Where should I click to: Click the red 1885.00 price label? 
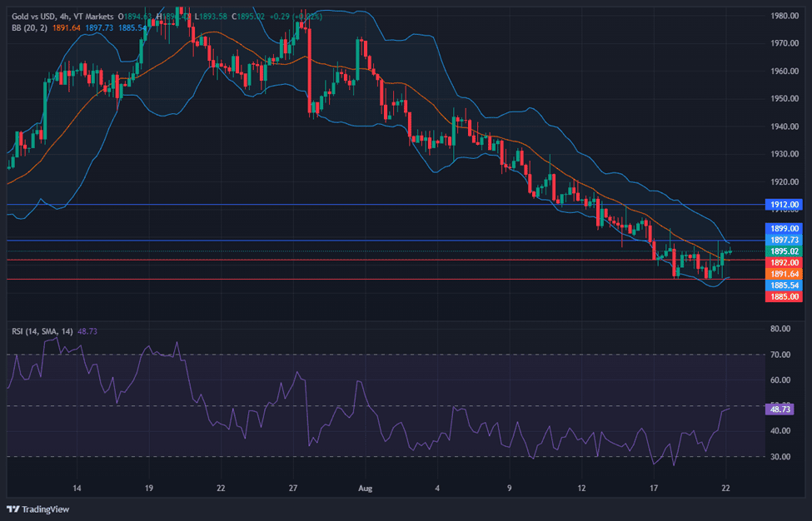click(x=784, y=296)
